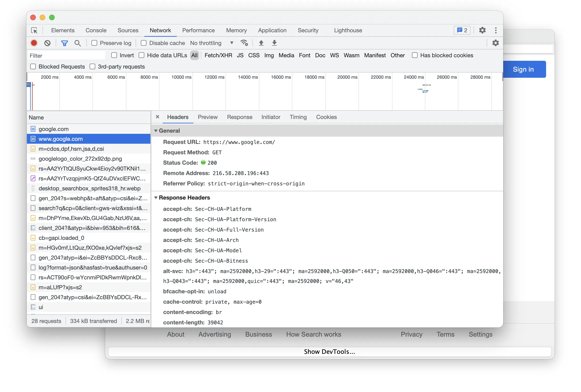Select the ui request row
Viewport: 581px width, 392px height.
88,307
